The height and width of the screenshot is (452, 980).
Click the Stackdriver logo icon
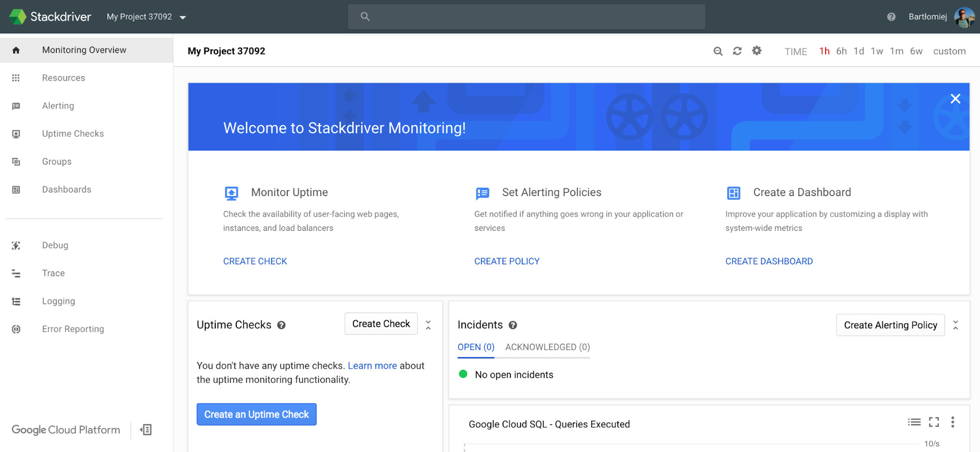click(x=18, y=17)
